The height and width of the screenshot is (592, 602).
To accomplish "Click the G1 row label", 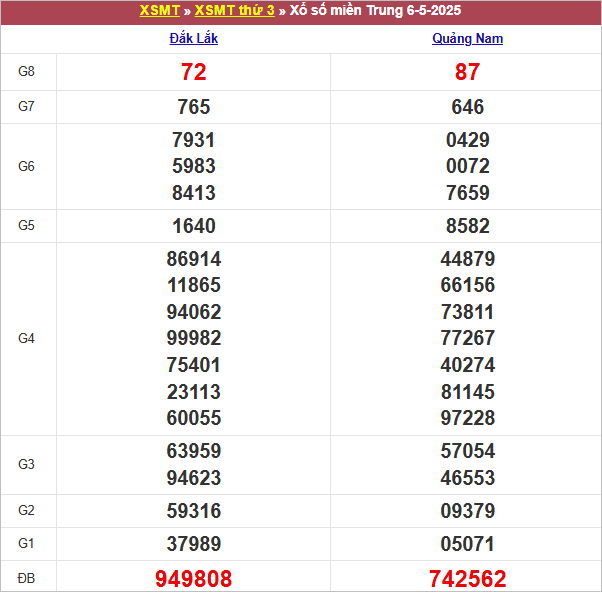I will pyautogui.click(x=26, y=543).
